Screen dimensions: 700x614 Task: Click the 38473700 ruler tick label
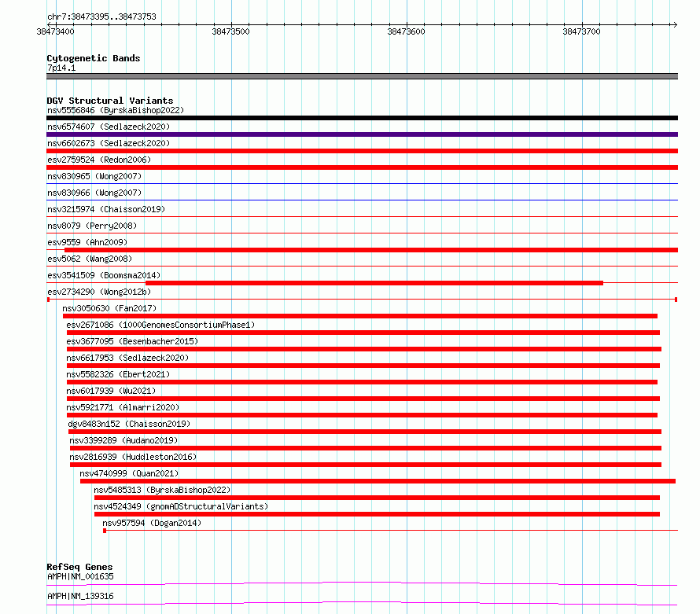click(582, 31)
